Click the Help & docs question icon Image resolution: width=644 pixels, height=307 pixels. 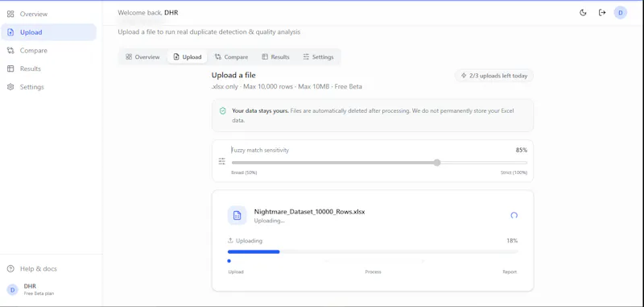pos(10,269)
